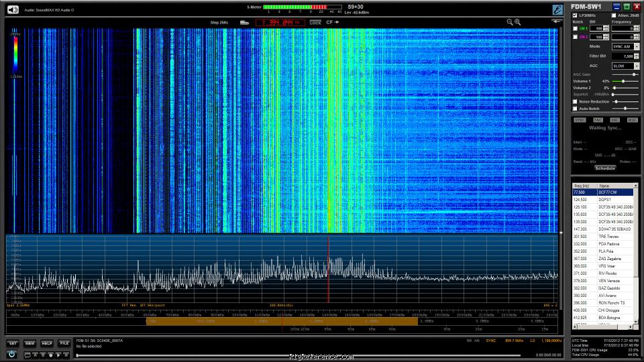Adjust the Volume 1 slider

coord(625,81)
